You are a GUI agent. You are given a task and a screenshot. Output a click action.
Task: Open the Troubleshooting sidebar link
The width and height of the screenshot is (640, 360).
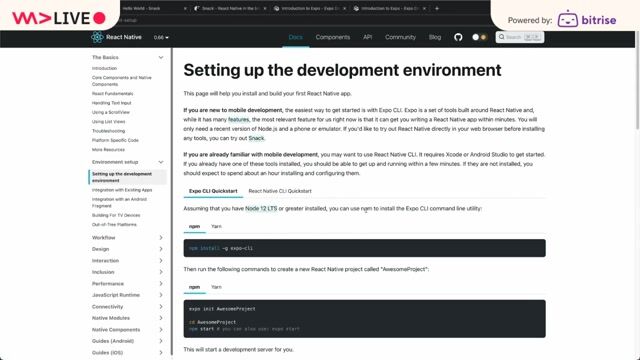click(109, 131)
